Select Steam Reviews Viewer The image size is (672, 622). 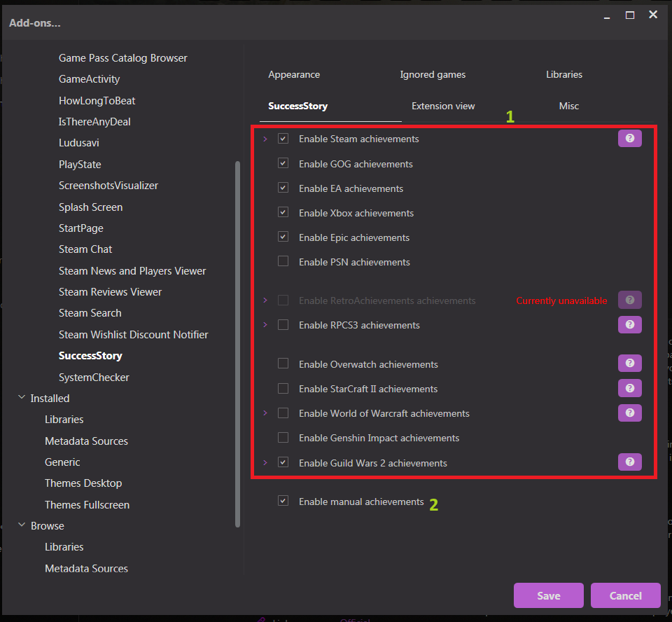coord(110,292)
